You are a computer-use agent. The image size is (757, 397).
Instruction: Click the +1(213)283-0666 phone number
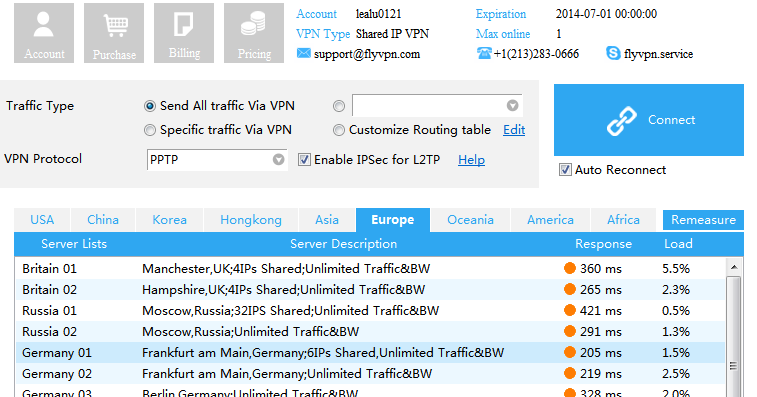tap(536, 54)
